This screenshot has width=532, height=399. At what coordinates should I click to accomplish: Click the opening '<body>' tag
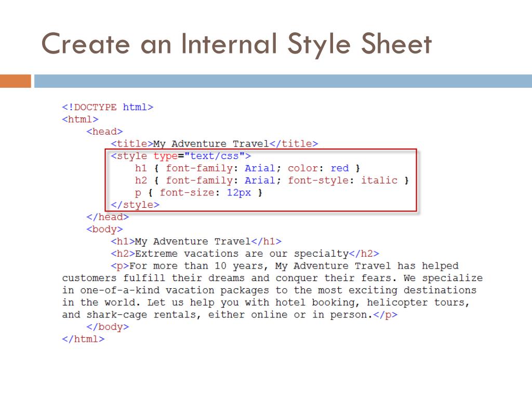[x=104, y=229]
